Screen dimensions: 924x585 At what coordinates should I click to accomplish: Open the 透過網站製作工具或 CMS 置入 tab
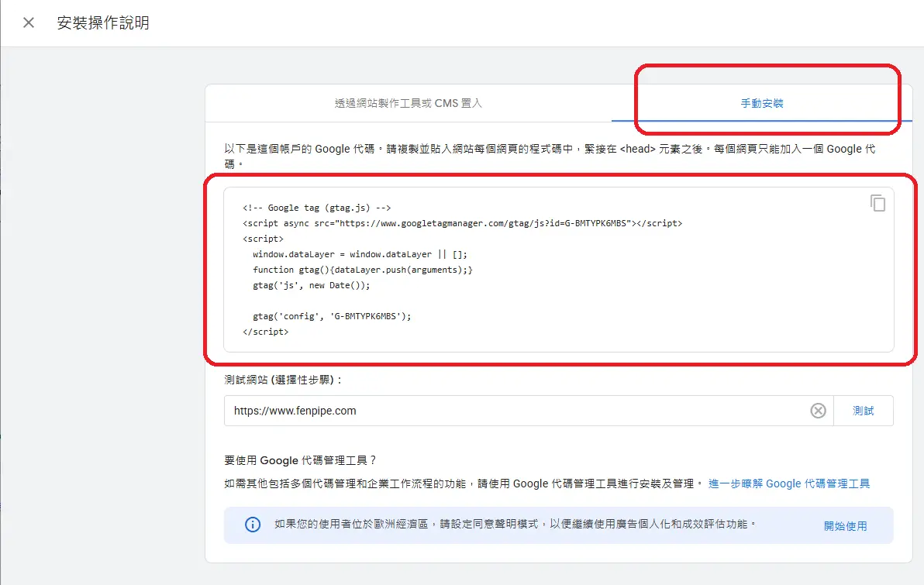(407, 103)
